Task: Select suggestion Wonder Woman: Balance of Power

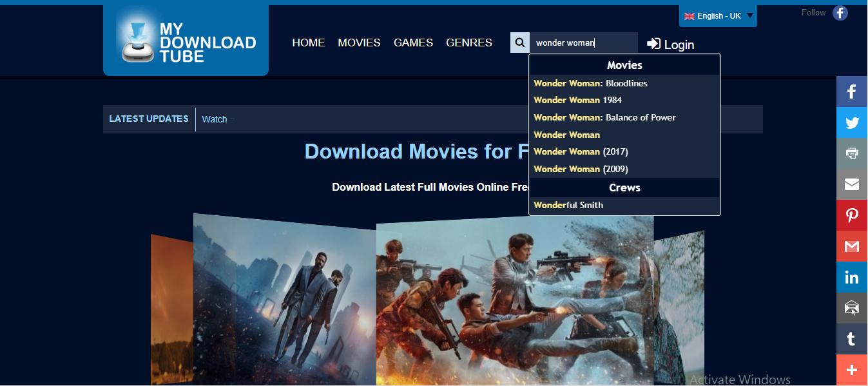Action: (624, 117)
